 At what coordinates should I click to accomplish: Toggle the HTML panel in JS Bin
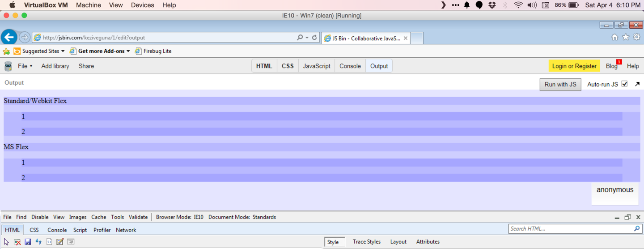point(264,66)
